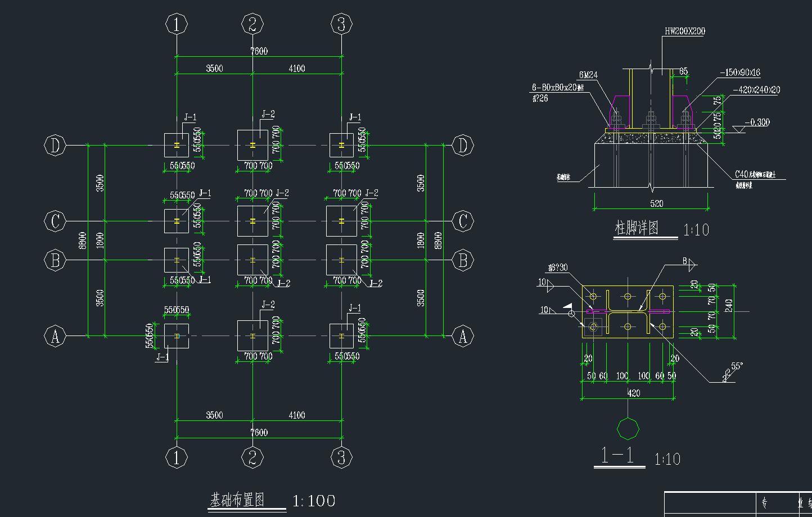The image size is (812, 517).
Task: Select grid bubble 3 below the plan
Action: (341, 457)
